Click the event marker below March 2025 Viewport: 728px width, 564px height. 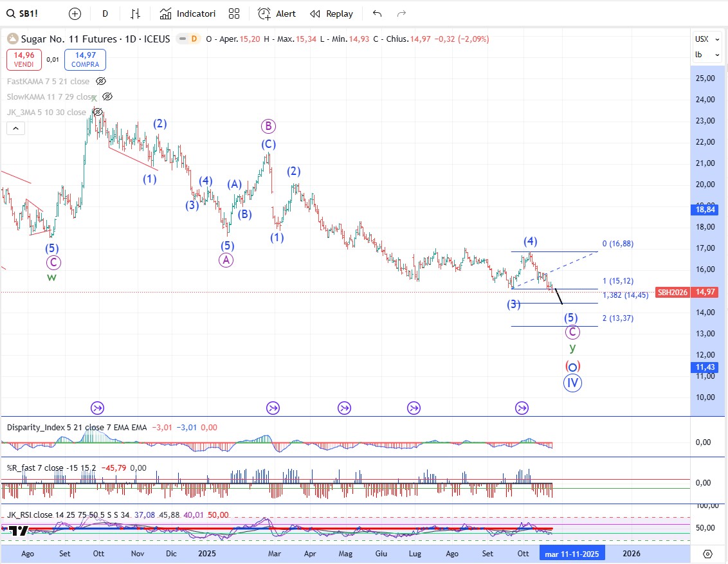click(273, 408)
